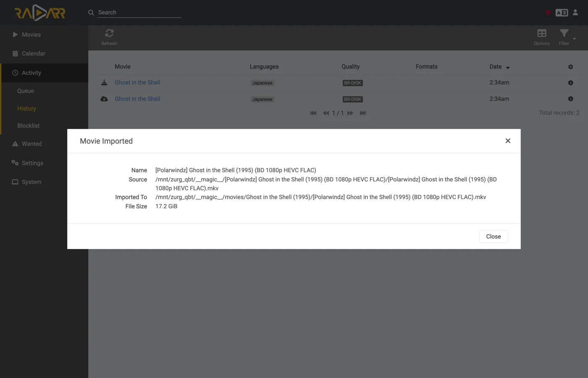
Task: Select History sub-item
Action: point(26,108)
